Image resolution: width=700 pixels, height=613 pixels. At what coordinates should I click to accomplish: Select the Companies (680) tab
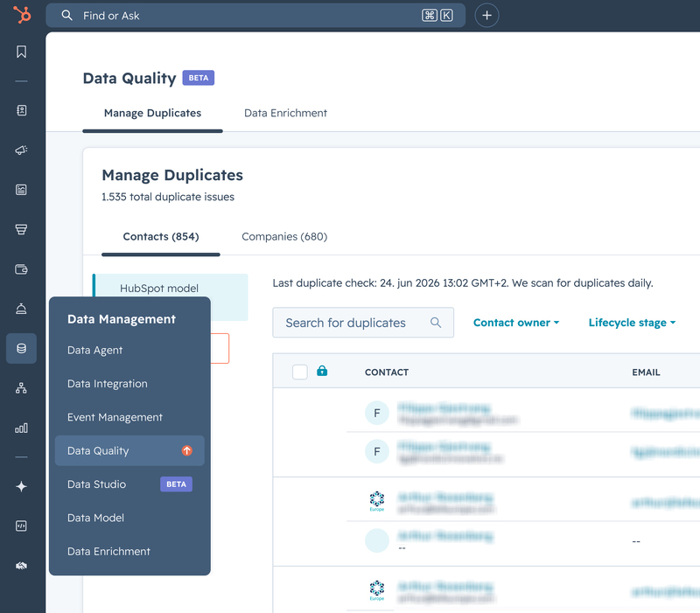tap(284, 236)
